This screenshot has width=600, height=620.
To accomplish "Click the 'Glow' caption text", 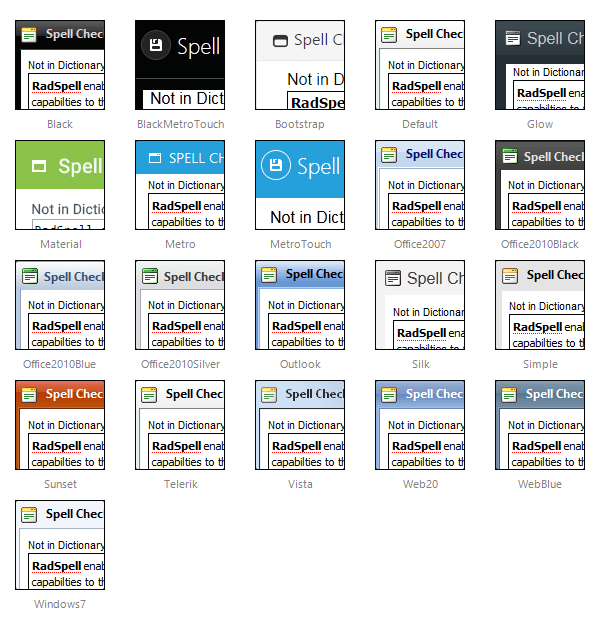I will pyautogui.click(x=540, y=124).
